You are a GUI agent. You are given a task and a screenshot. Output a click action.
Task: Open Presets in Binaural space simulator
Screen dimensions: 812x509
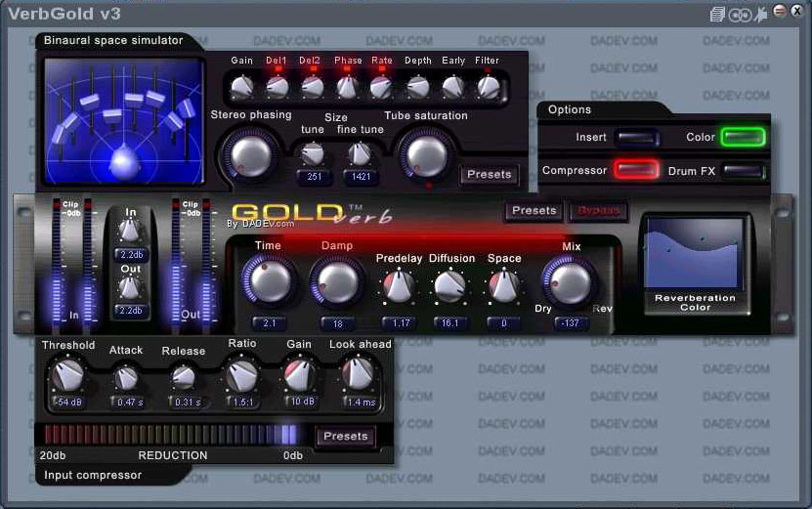pos(489,175)
